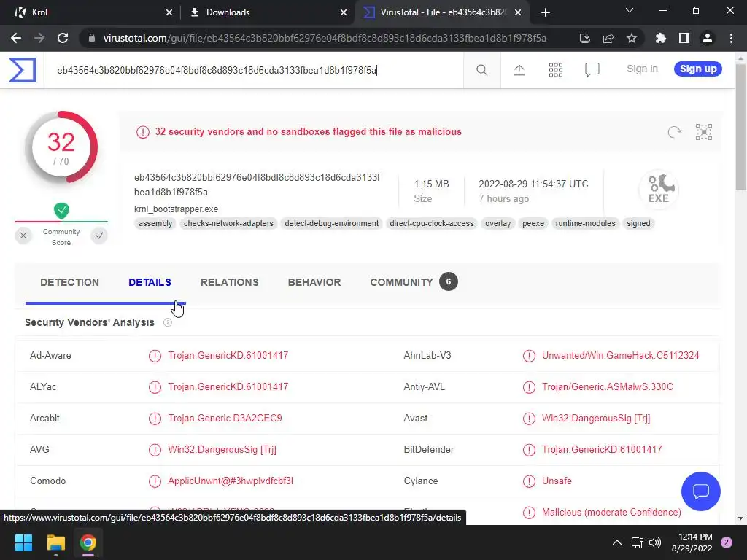Close the Downloads browser tab

point(344,12)
